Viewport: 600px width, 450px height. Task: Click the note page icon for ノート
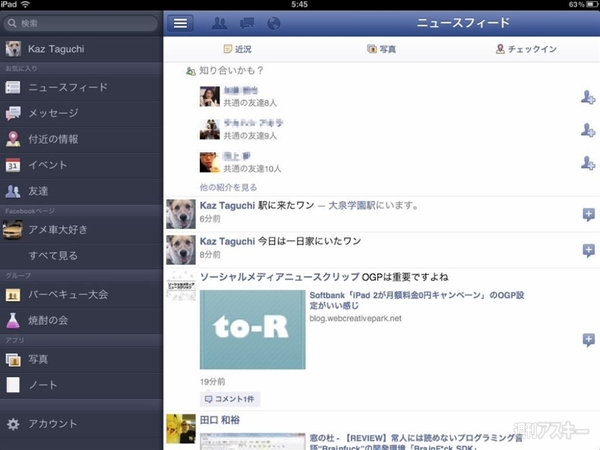coord(13,385)
